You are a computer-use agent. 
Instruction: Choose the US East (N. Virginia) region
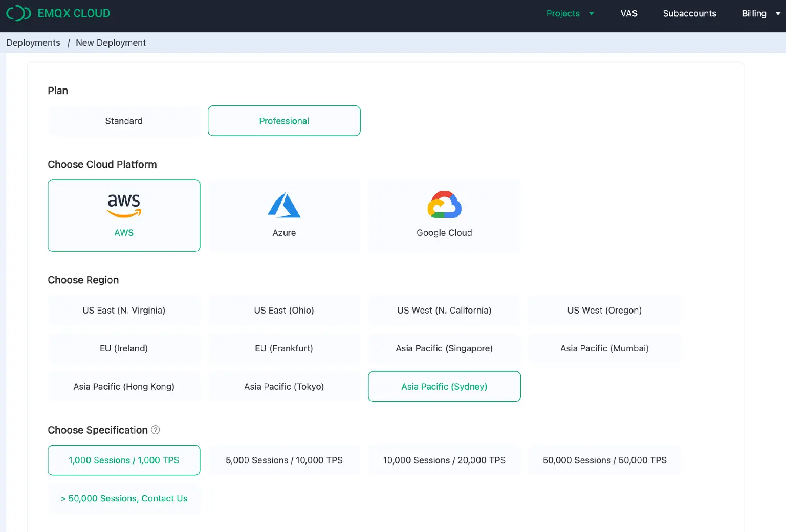(124, 311)
